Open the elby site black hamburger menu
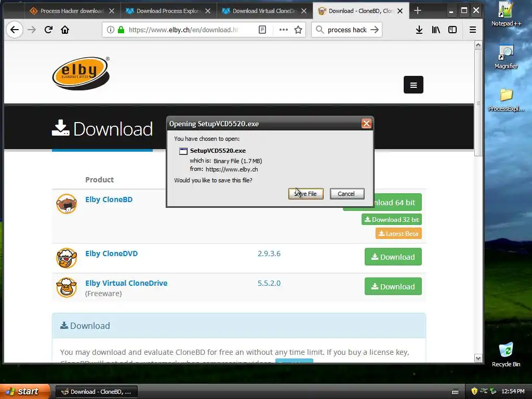532x399 pixels. click(413, 85)
